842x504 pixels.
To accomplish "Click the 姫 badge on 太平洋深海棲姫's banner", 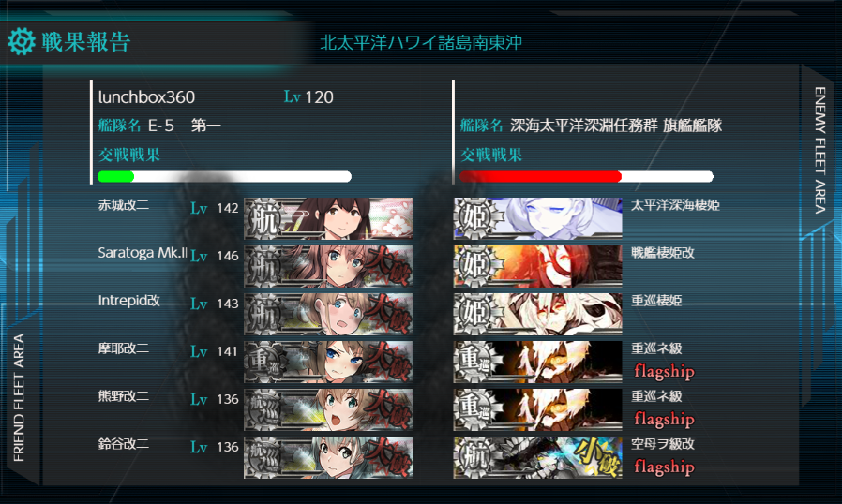I will pos(474,218).
